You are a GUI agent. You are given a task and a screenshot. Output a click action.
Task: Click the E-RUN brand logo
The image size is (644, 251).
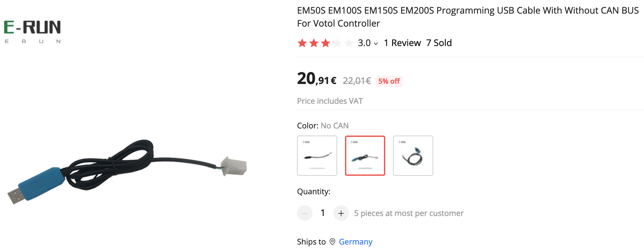pyautogui.click(x=32, y=31)
